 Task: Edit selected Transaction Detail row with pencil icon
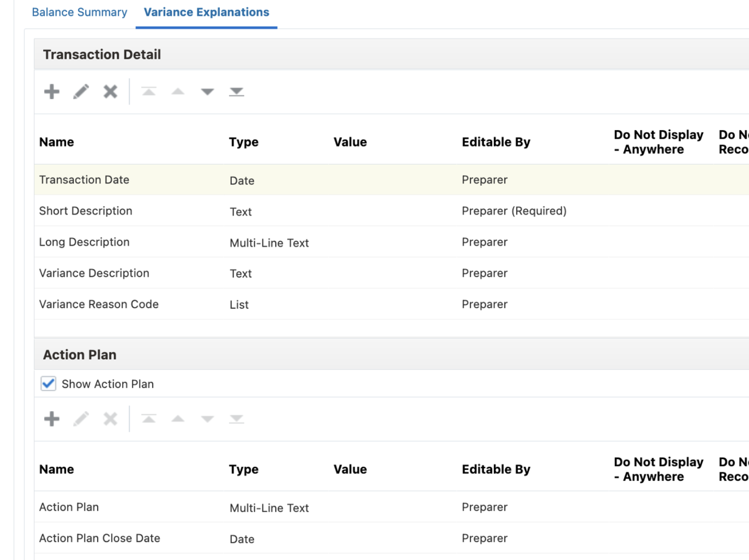click(x=81, y=91)
